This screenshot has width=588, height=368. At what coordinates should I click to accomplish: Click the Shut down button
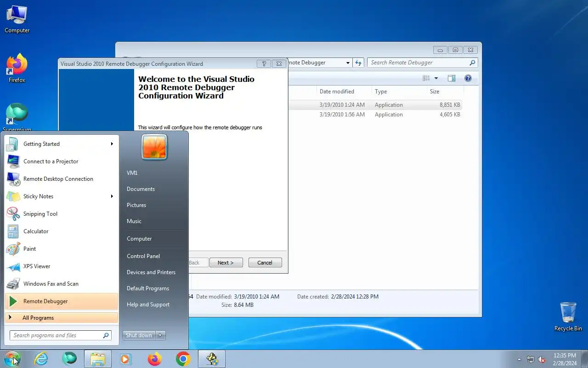pyautogui.click(x=139, y=335)
